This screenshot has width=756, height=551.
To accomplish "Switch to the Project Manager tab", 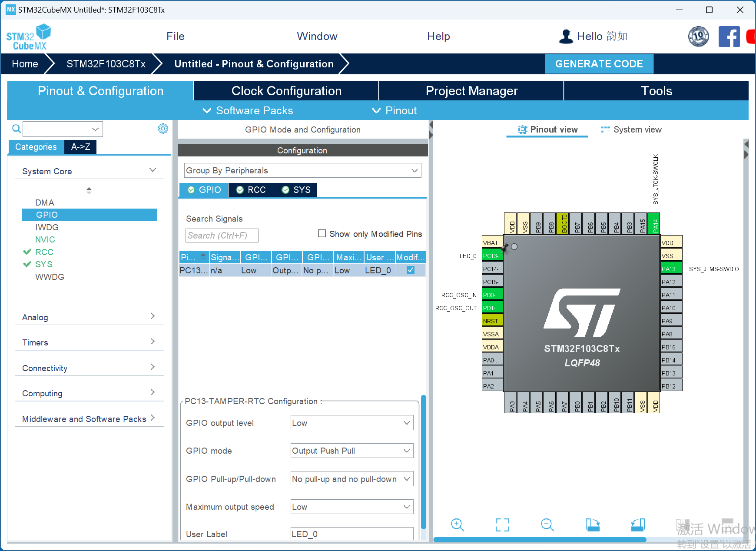I will click(471, 91).
